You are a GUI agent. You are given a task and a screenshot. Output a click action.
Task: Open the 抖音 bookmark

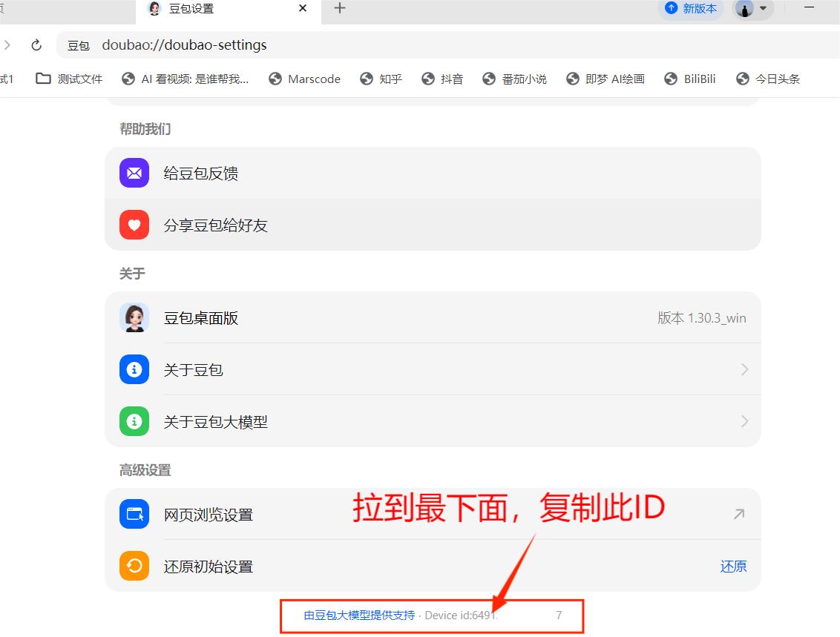click(x=442, y=79)
